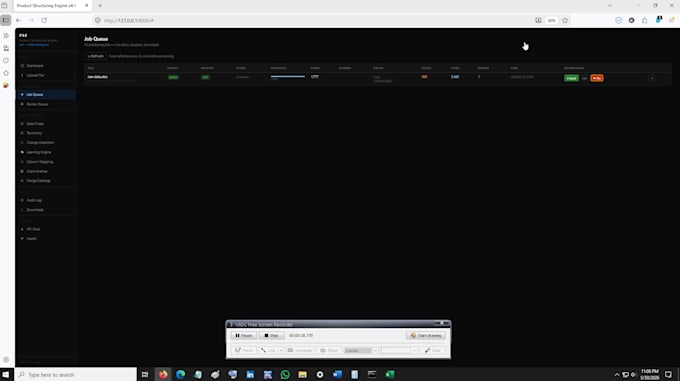Click the browser Back arrow

point(19,20)
